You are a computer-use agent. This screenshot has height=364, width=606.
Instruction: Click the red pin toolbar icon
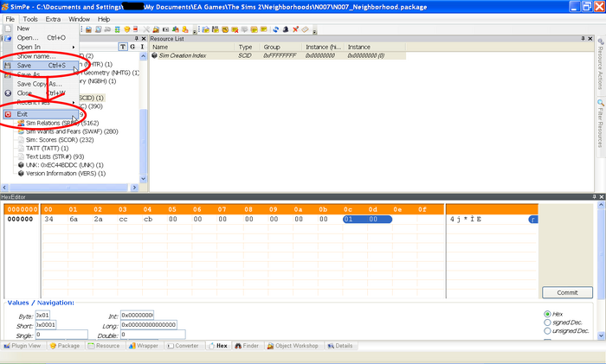296,29
